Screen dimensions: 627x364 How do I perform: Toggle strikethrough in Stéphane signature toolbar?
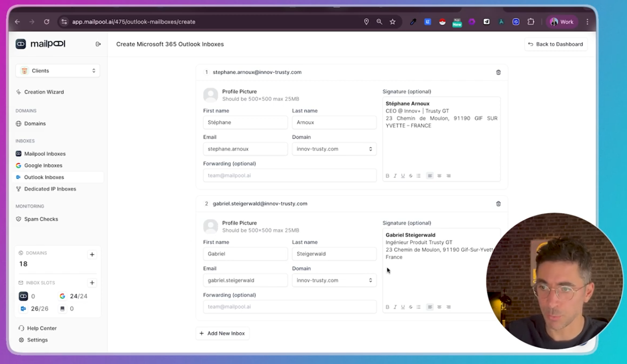coord(411,176)
